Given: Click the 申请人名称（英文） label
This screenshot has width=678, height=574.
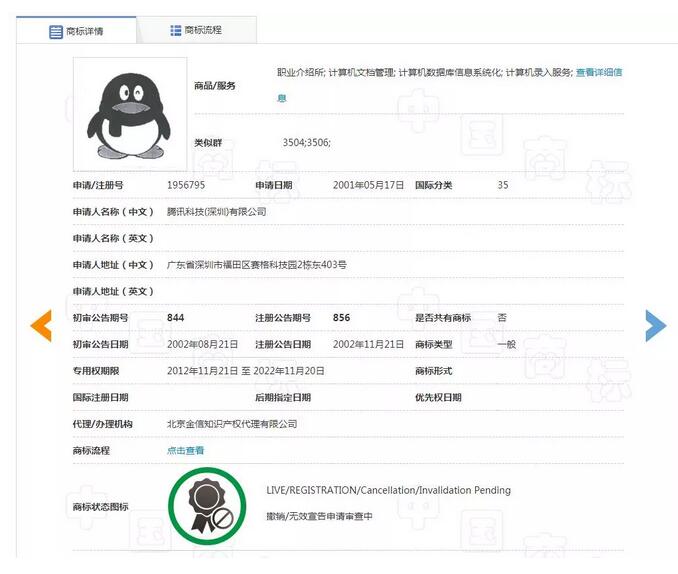Looking at the screenshot, I should tap(113, 238).
